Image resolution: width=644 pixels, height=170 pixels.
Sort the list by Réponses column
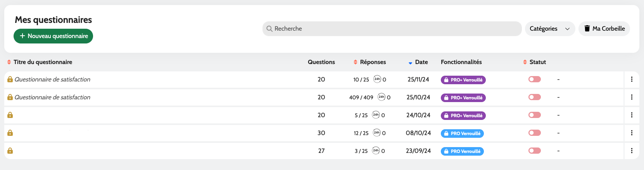click(356, 62)
